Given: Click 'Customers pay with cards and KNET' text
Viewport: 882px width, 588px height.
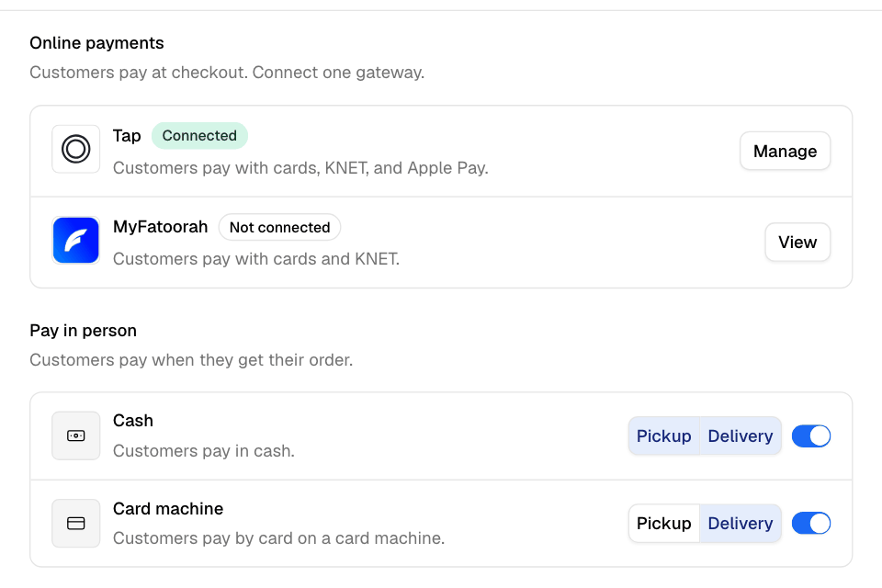Looking at the screenshot, I should click(x=256, y=259).
